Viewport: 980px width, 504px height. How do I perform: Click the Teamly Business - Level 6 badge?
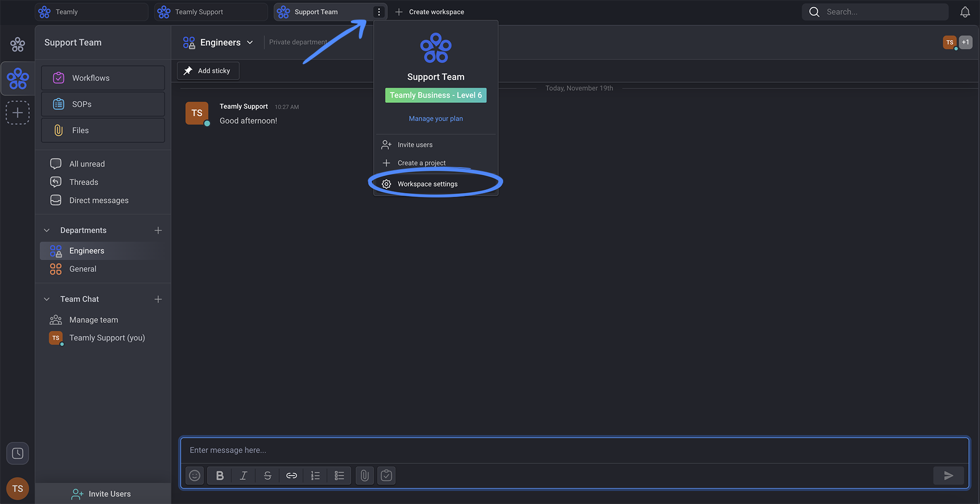[x=436, y=95]
